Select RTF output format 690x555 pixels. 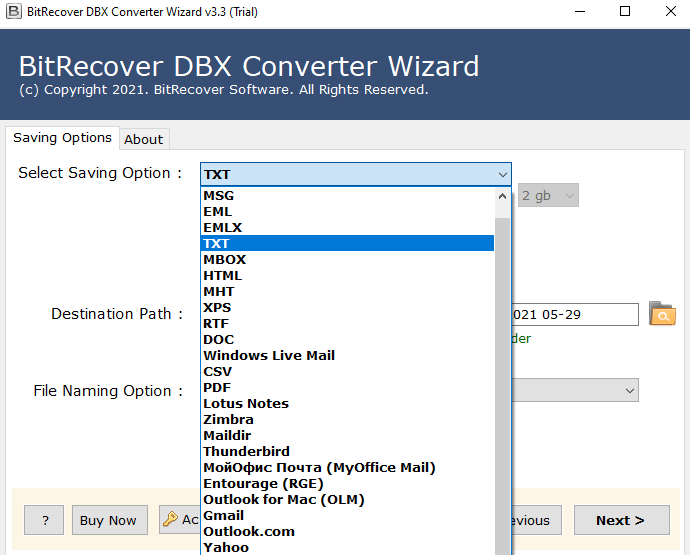pyautogui.click(x=347, y=323)
